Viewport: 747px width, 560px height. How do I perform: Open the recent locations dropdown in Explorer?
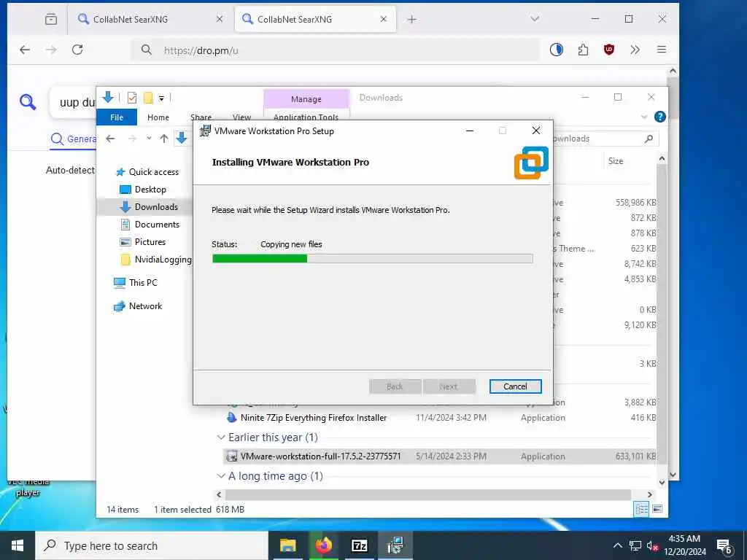[149, 139]
